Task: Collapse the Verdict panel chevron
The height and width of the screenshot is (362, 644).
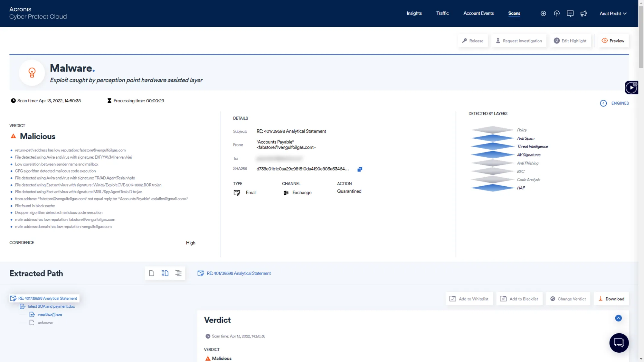Action: (618, 318)
